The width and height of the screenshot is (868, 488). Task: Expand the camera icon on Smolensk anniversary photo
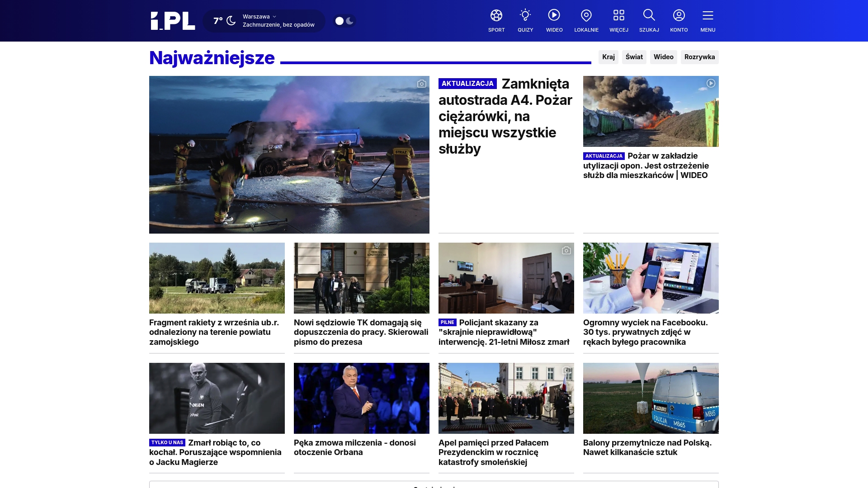coord(567,370)
